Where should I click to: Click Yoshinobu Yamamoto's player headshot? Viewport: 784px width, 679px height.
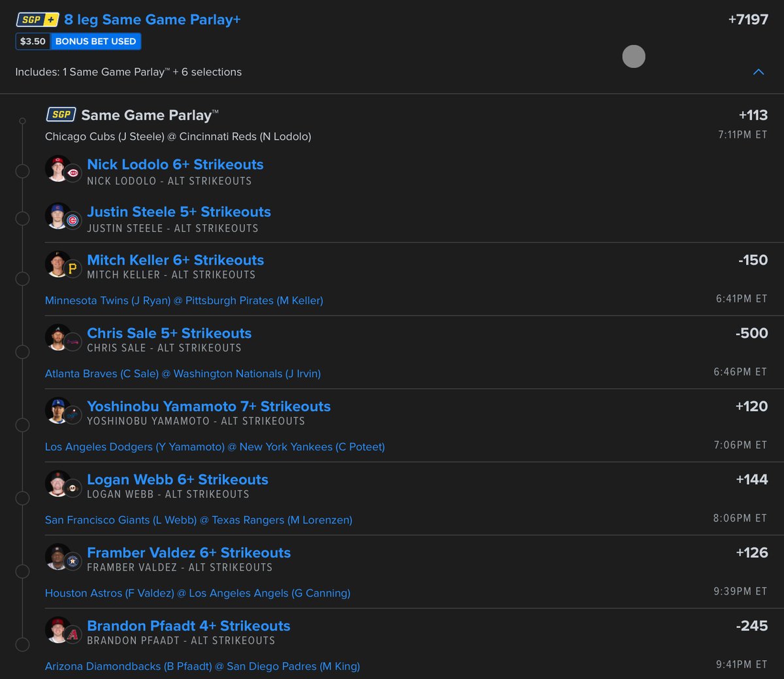tap(57, 410)
